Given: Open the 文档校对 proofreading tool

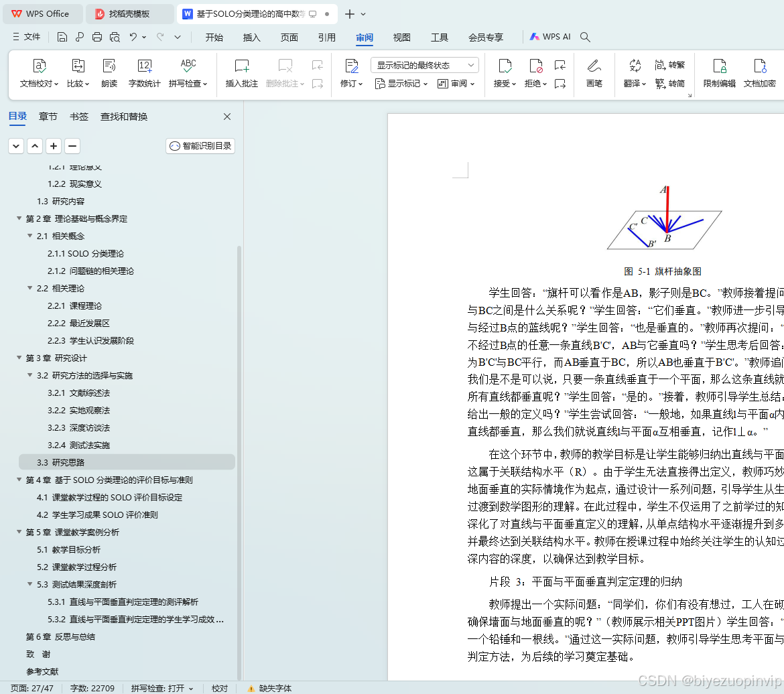Looking at the screenshot, I should pos(39,73).
